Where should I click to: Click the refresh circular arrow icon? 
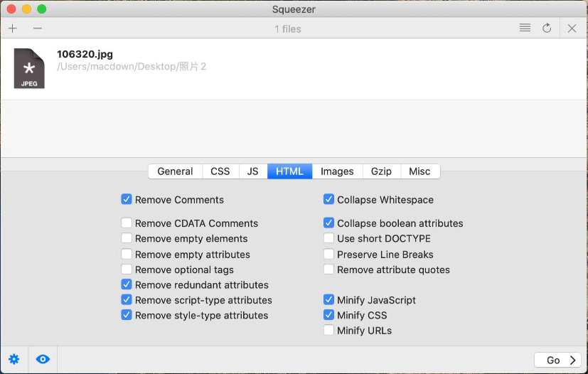pyautogui.click(x=547, y=28)
